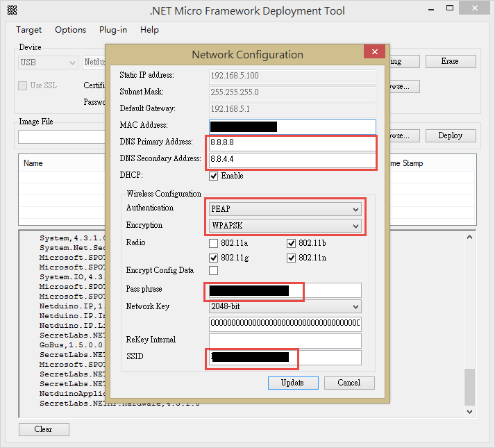This screenshot has height=448, width=495.
Task: Click the Clear button
Action: 44,429
